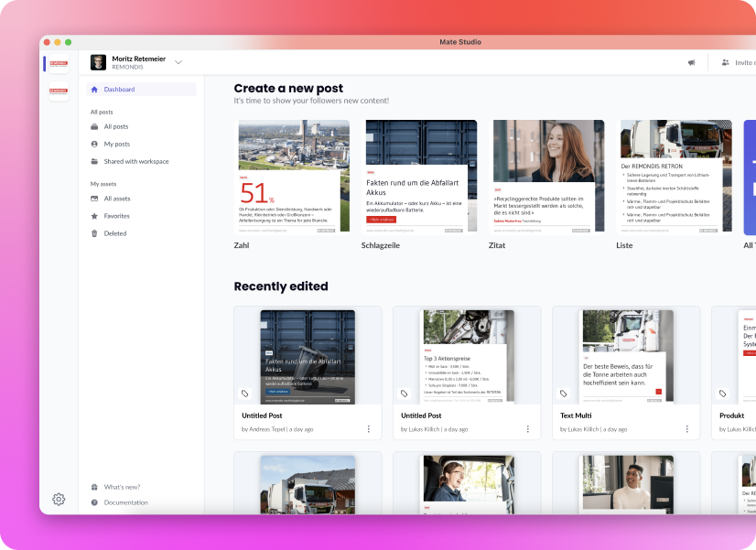Open Favorites in sidebar
This screenshot has height=550, width=756.
pyautogui.click(x=116, y=216)
